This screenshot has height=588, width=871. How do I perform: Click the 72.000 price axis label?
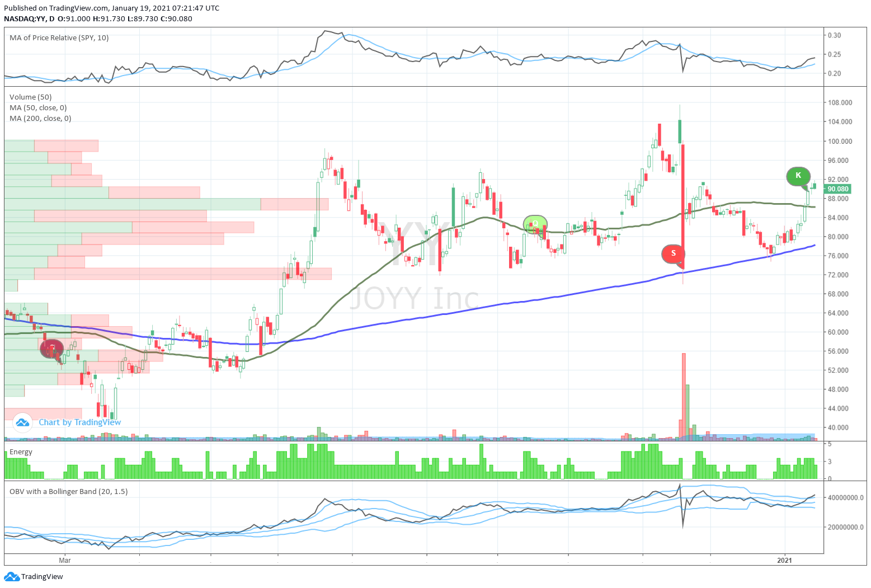839,275
